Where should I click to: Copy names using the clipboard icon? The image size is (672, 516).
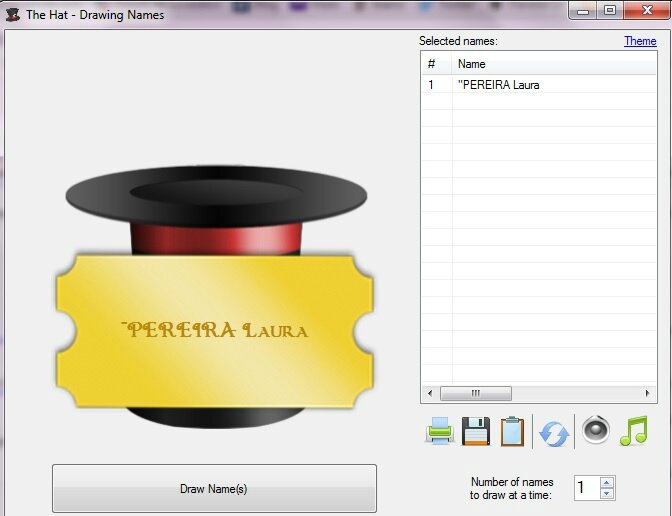[512, 431]
